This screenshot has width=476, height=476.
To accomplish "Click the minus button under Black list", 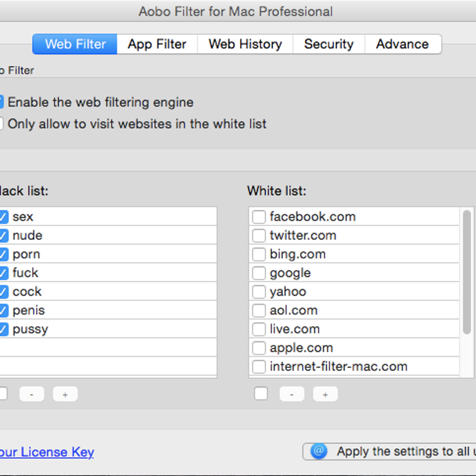I will pos(32,394).
